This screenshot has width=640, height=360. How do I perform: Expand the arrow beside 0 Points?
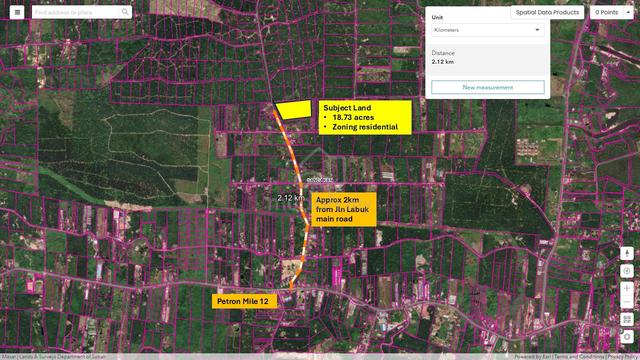[x=628, y=12]
